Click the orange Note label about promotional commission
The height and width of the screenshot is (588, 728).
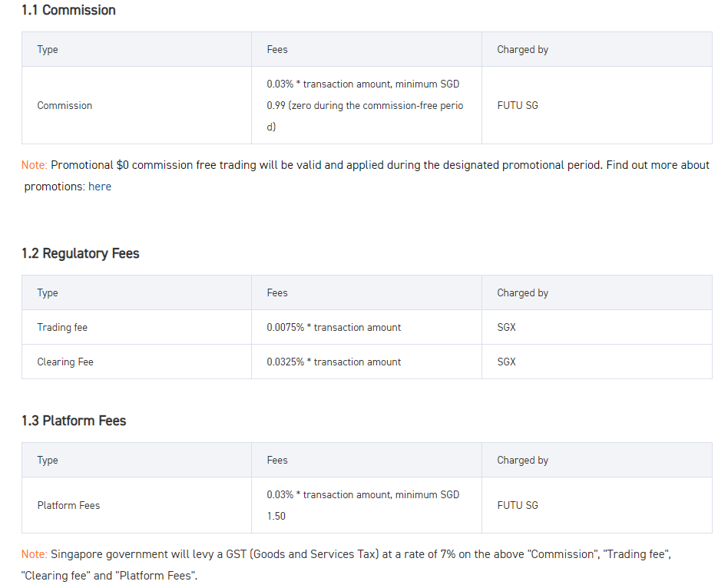click(34, 165)
